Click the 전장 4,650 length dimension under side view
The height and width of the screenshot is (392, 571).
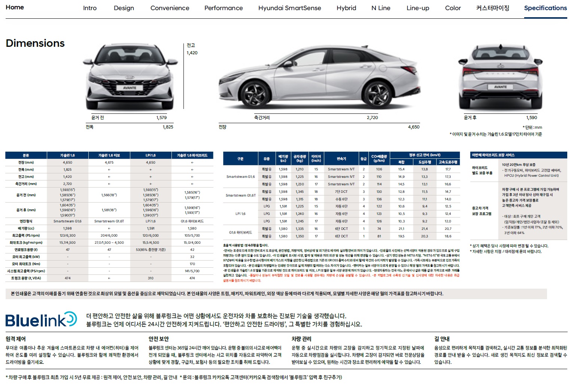pos(319,127)
